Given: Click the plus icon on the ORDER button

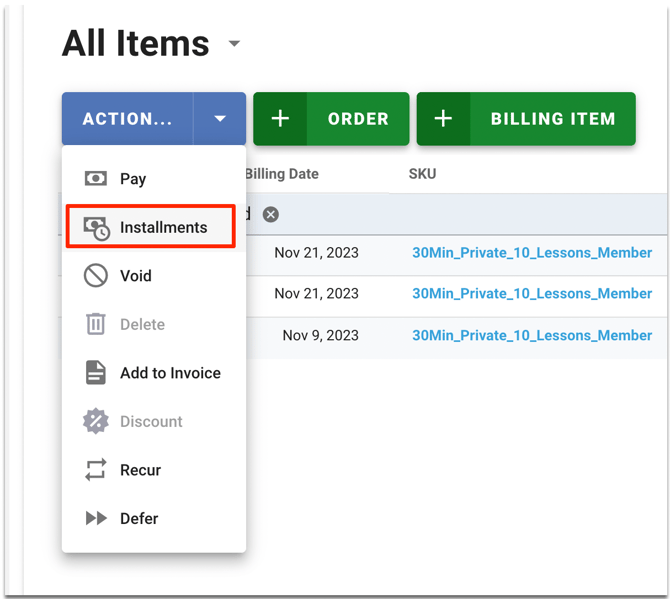Looking at the screenshot, I should pos(280,119).
